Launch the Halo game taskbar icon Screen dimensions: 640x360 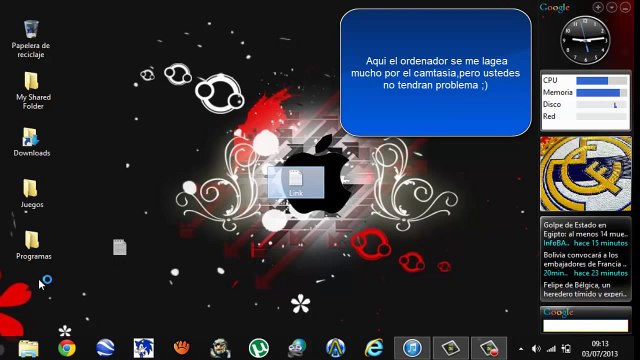[220, 348]
